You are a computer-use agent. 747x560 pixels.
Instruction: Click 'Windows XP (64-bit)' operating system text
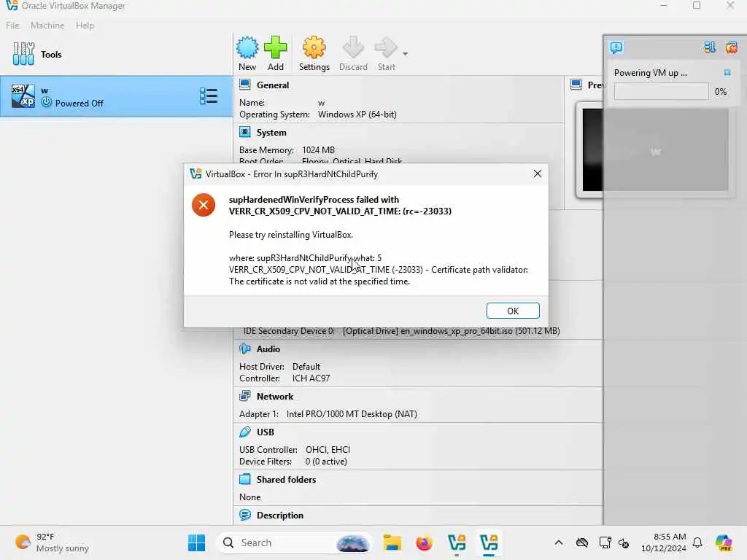click(x=357, y=114)
